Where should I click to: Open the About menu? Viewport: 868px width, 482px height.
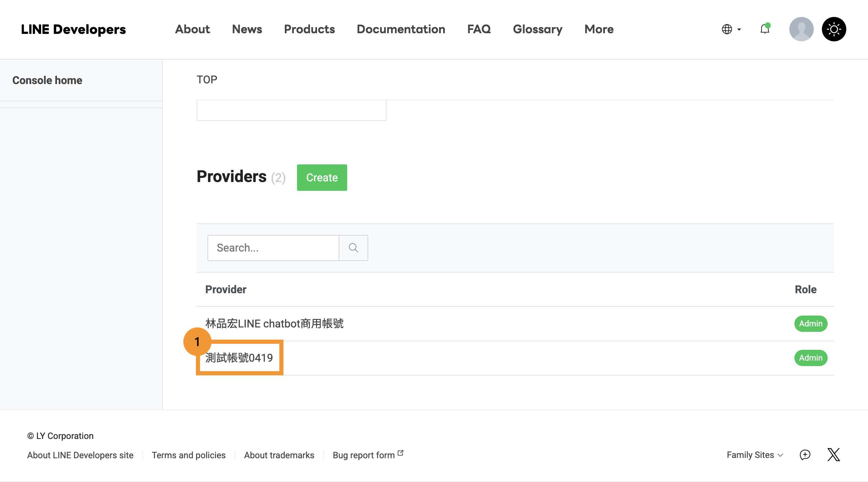click(x=193, y=29)
